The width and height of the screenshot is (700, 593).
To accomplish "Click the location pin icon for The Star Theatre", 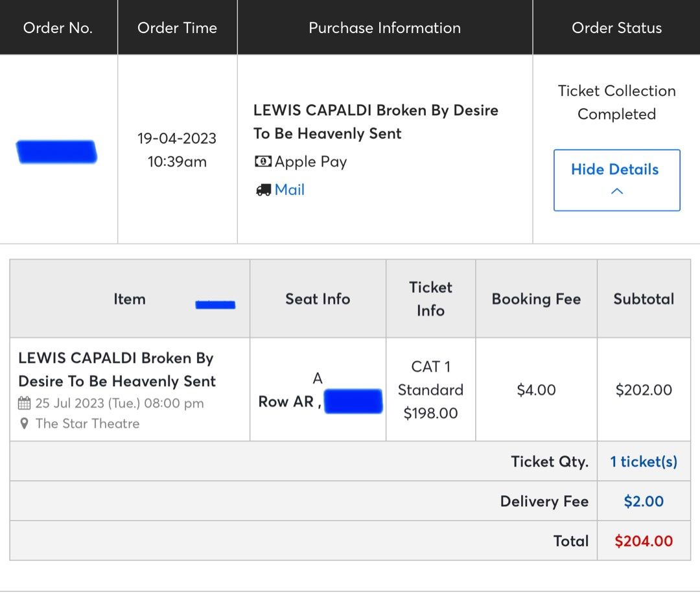I will [x=25, y=424].
